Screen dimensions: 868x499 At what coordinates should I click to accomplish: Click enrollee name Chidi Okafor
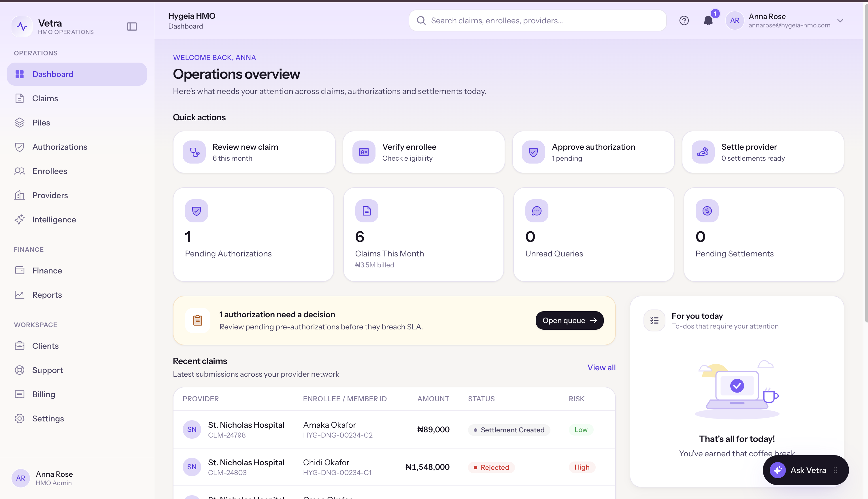326,462
